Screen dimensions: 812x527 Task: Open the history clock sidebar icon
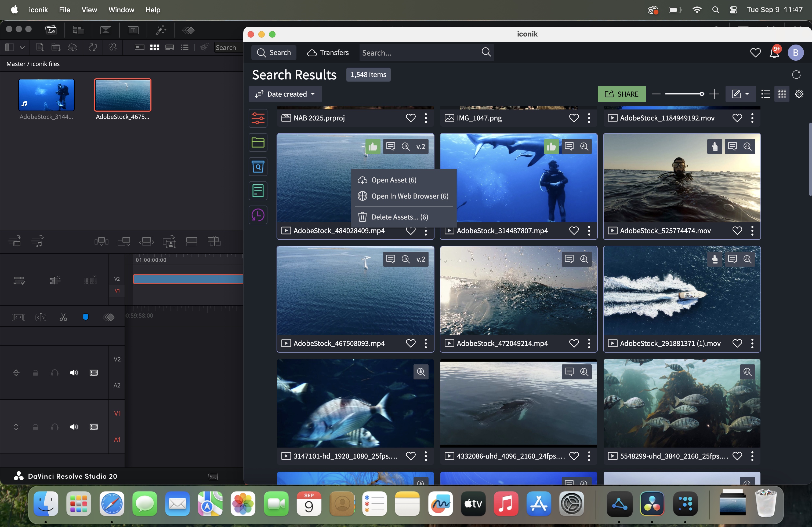pos(258,215)
